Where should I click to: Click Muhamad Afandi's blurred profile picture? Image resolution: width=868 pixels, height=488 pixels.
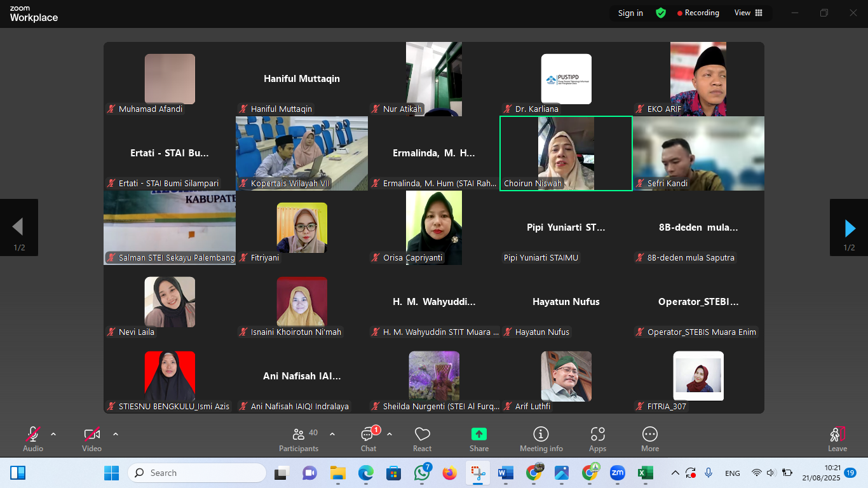(x=170, y=79)
